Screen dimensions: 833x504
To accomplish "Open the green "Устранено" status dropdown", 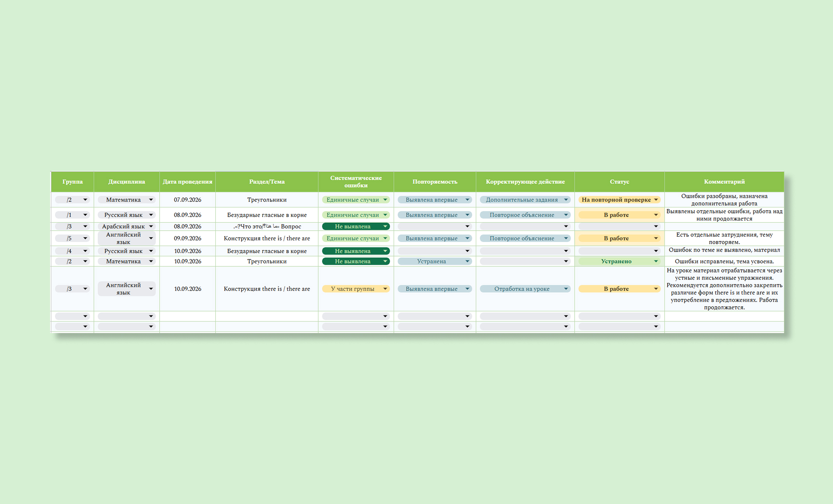I will 619,261.
